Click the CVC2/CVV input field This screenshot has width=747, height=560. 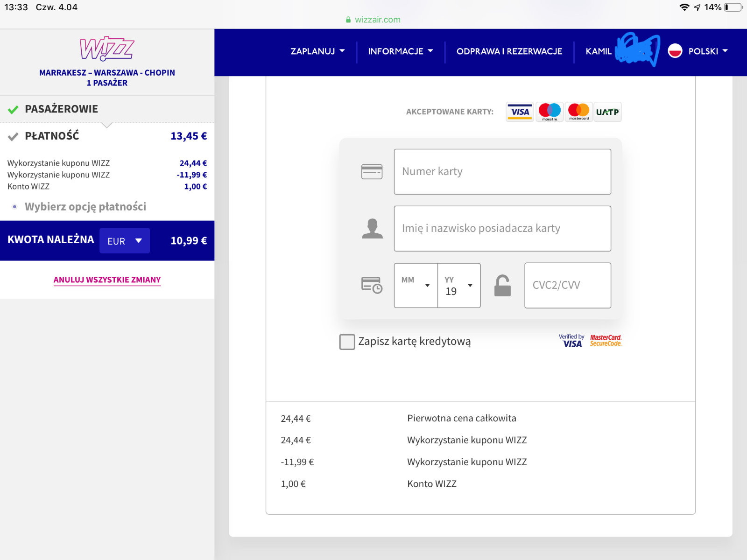[568, 285]
